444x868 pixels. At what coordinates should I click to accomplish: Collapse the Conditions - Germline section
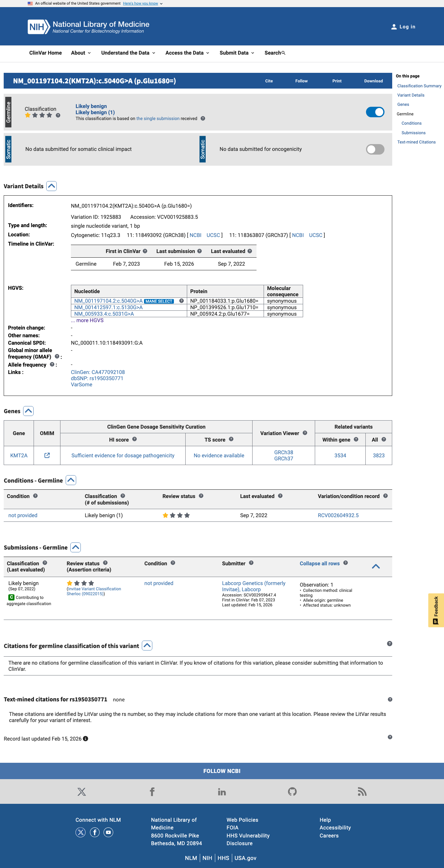[71, 480]
